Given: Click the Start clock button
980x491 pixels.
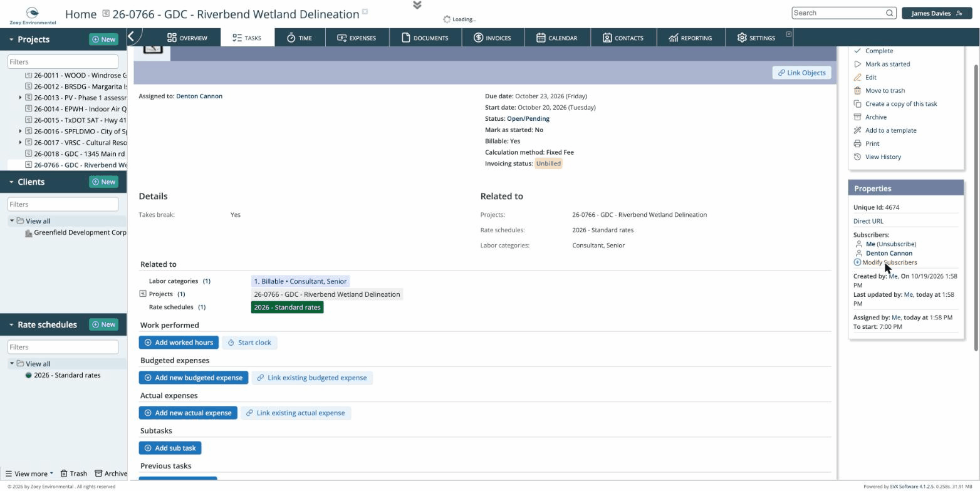Looking at the screenshot, I should pyautogui.click(x=249, y=343).
